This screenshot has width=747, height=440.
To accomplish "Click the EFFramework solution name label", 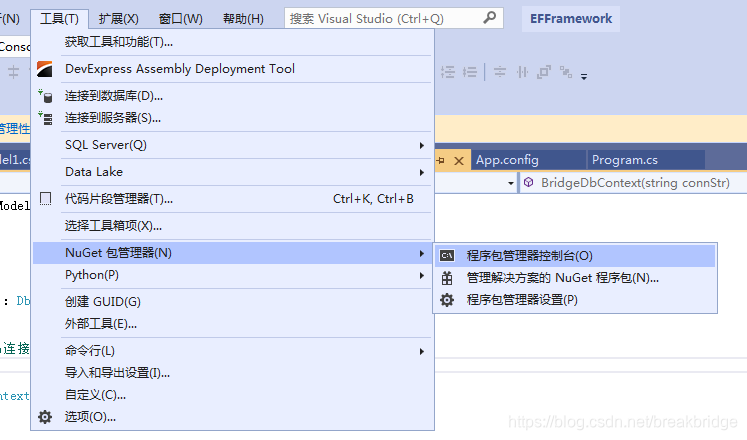I will (571, 19).
